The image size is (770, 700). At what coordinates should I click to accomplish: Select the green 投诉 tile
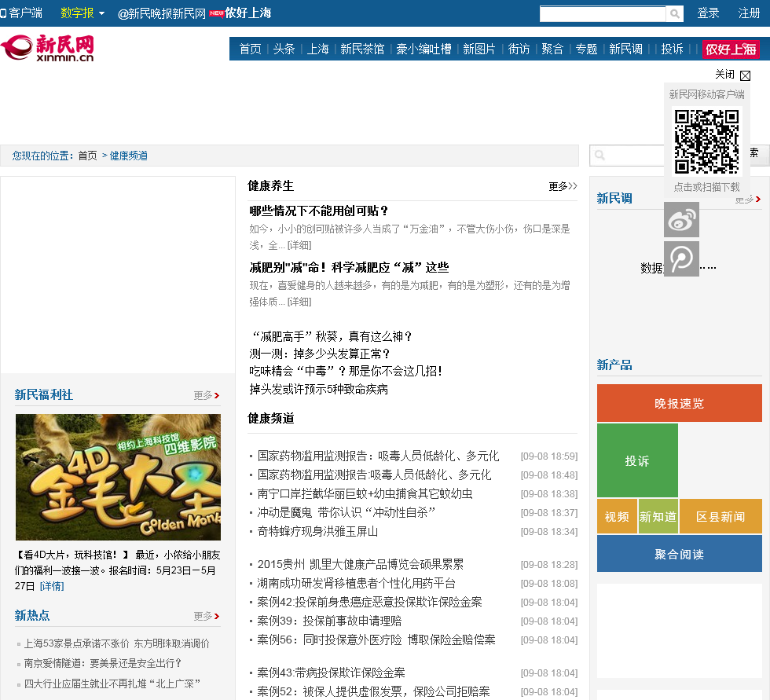[x=637, y=460]
